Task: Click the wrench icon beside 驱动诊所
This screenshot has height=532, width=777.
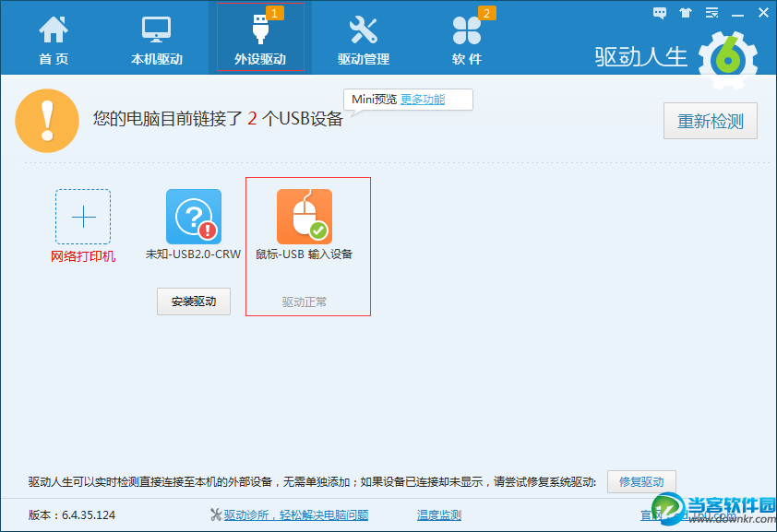Action: [216, 515]
